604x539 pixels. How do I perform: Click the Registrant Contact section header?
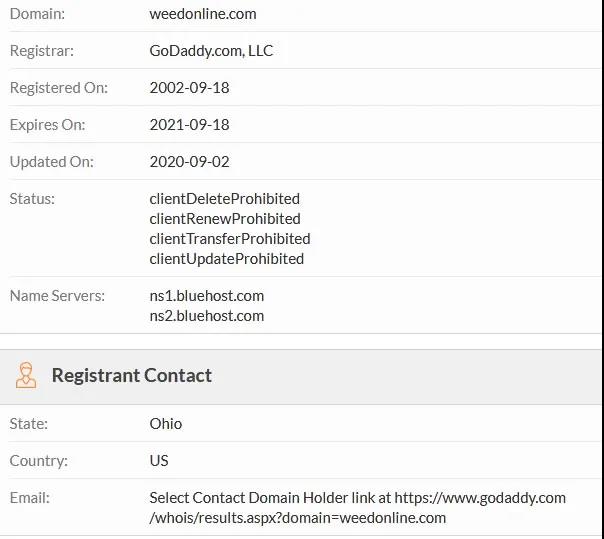click(x=132, y=376)
